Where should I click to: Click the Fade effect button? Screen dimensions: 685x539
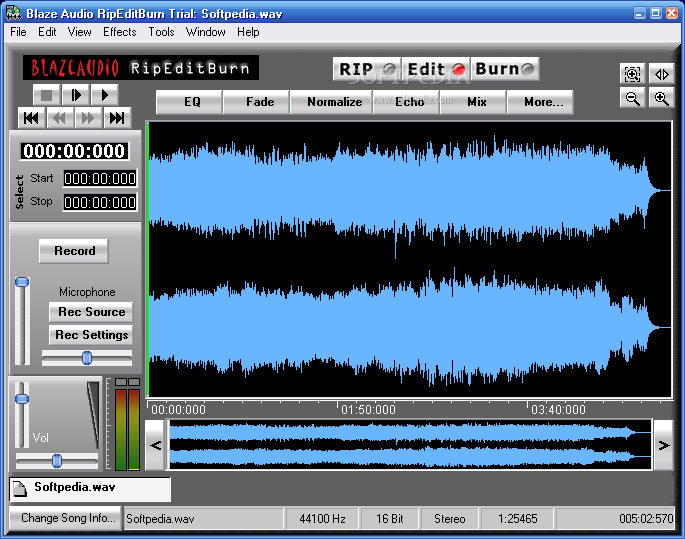(256, 102)
